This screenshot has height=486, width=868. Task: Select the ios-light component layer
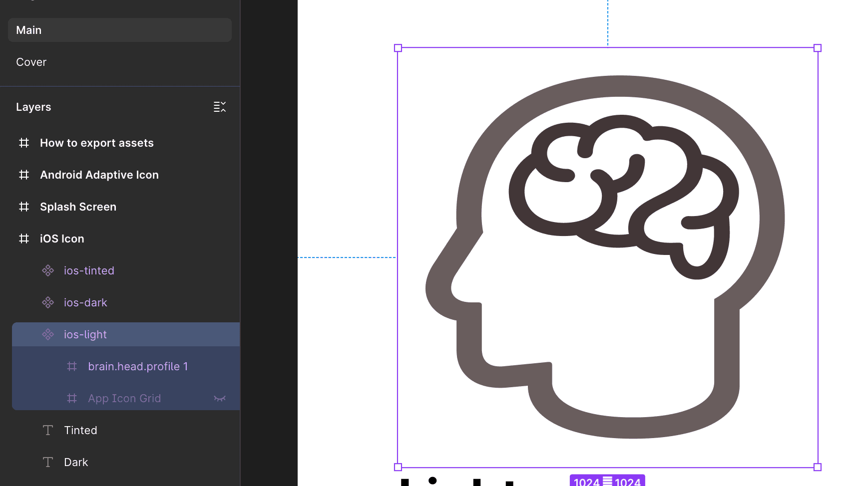[x=126, y=334]
